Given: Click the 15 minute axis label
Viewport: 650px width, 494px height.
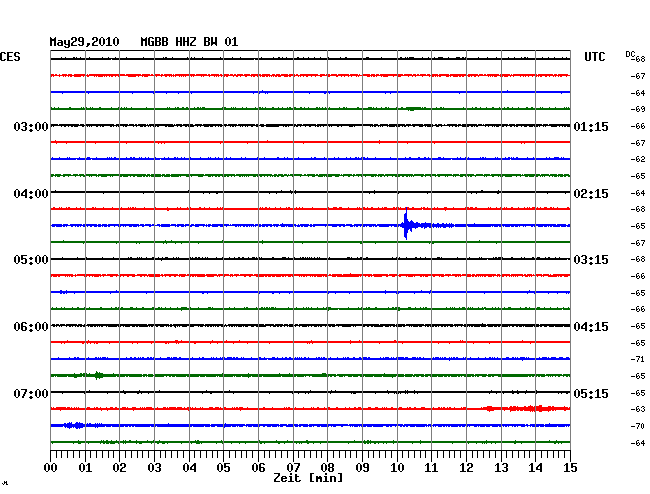Looking at the screenshot, I should coord(570,468).
